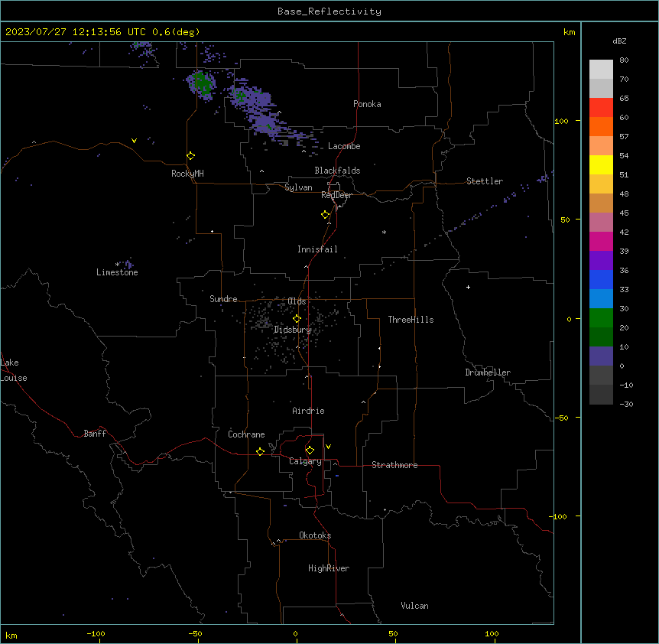Select the orange 57-60 dBZ legend band

pyautogui.click(x=601, y=126)
